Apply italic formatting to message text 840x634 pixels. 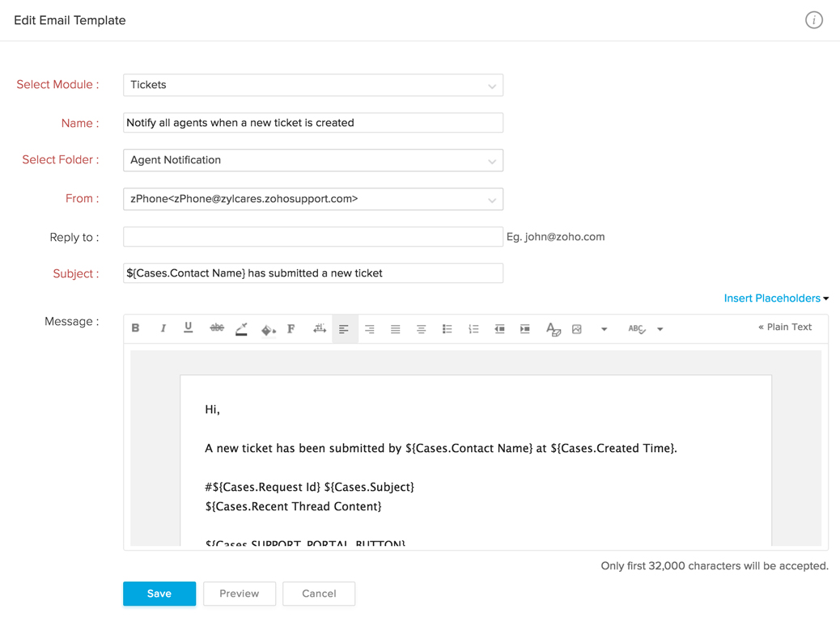163,328
